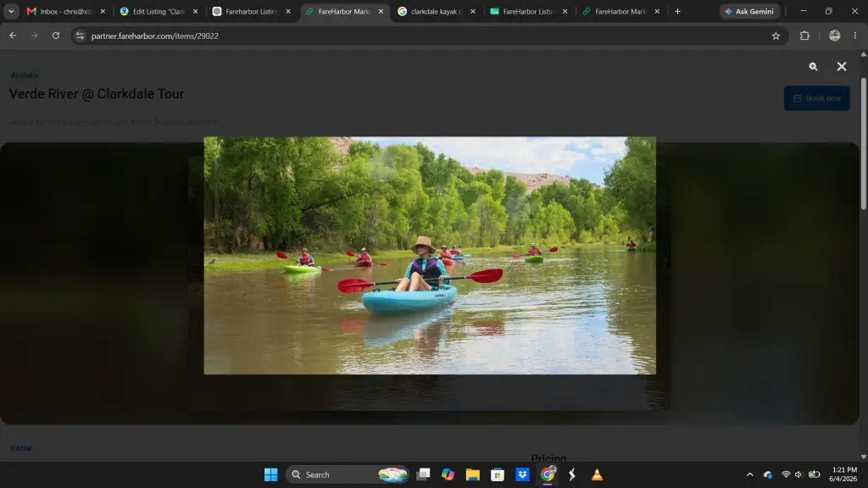Image resolution: width=868 pixels, height=488 pixels.
Task: Close the clarkdale kayak tab
Action: tap(473, 11)
